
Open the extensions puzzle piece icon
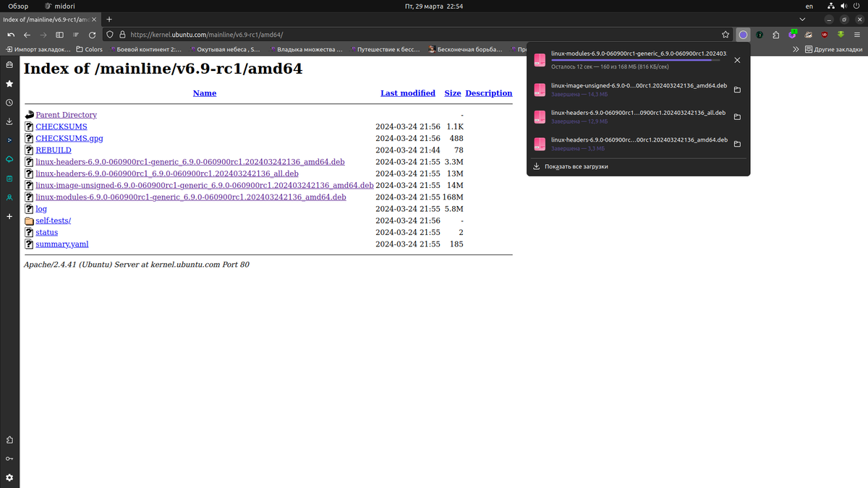coord(776,34)
